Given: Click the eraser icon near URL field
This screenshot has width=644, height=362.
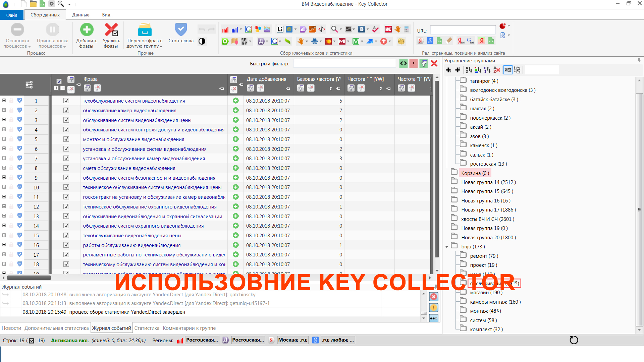Looking at the screenshot, I should 449,41.
